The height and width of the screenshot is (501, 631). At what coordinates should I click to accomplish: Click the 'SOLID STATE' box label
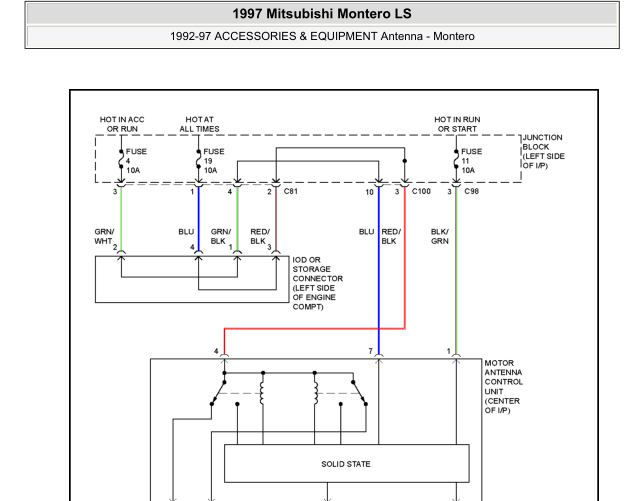[x=346, y=464]
